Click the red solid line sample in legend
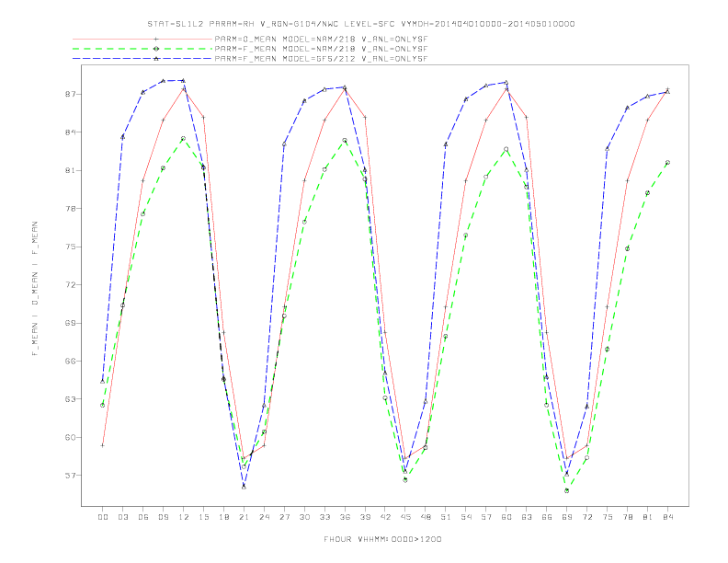The height and width of the screenshot is (563, 728). click(x=142, y=40)
